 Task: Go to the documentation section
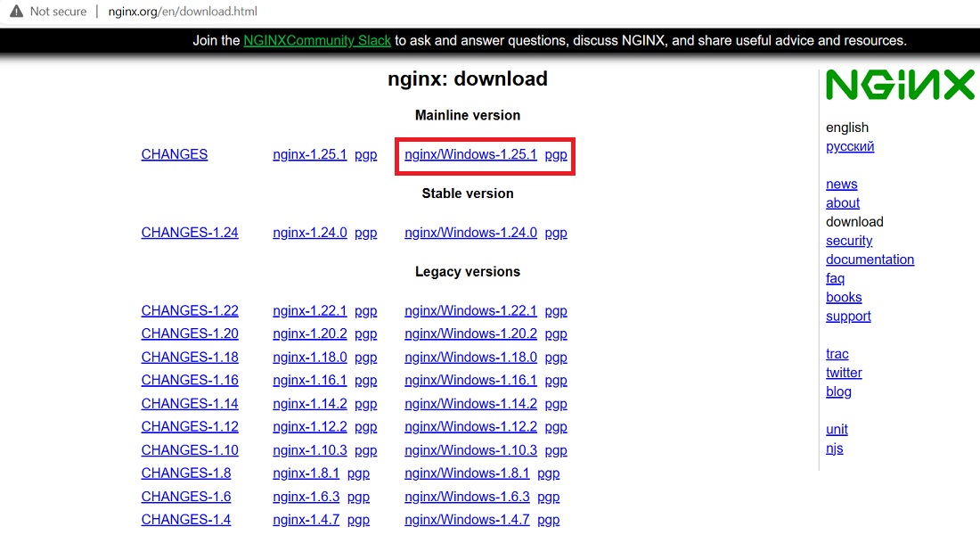tap(870, 259)
